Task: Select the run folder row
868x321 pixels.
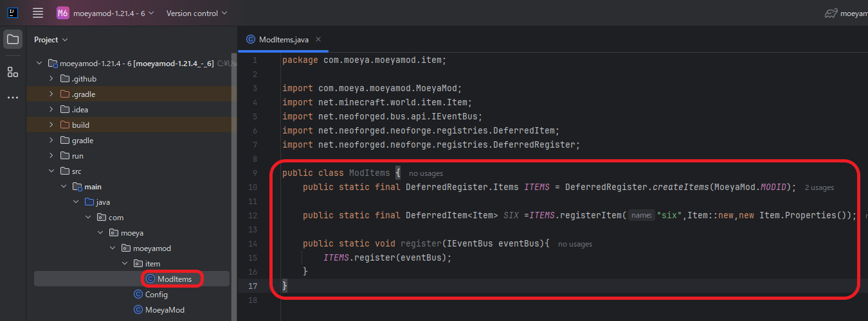Action: (132, 156)
